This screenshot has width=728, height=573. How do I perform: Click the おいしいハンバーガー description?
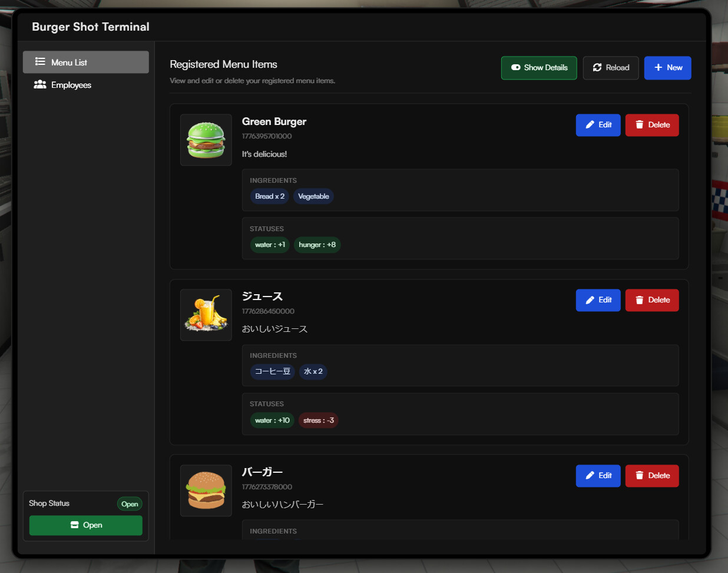tap(283, 505)
